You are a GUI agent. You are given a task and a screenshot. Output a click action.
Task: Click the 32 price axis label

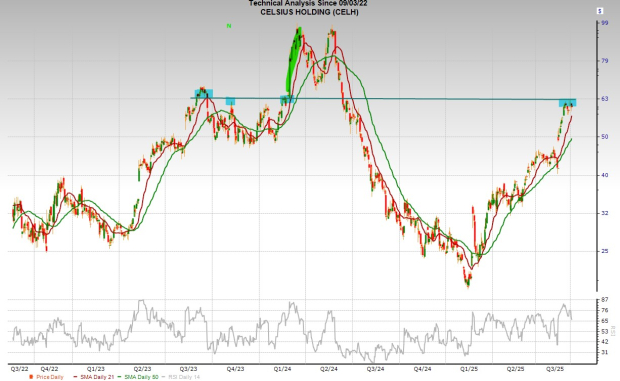(x=605, y=213)
